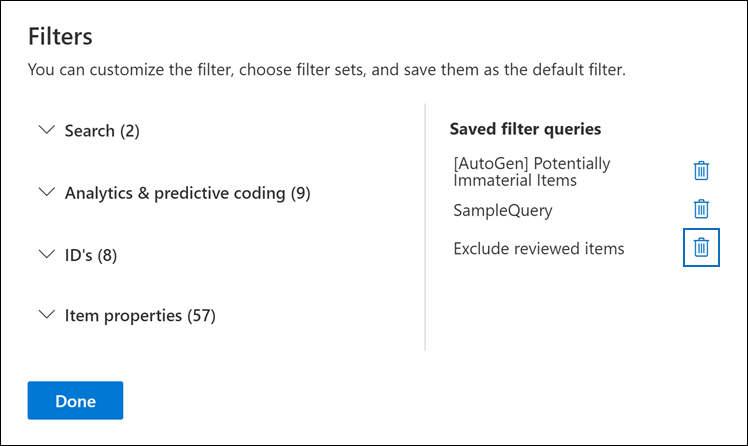The width and height of the screenshot is (748, 446).
Task: Apply the Exclude reviewed items query
Action: pyautogui.click(x=539, y=249)
